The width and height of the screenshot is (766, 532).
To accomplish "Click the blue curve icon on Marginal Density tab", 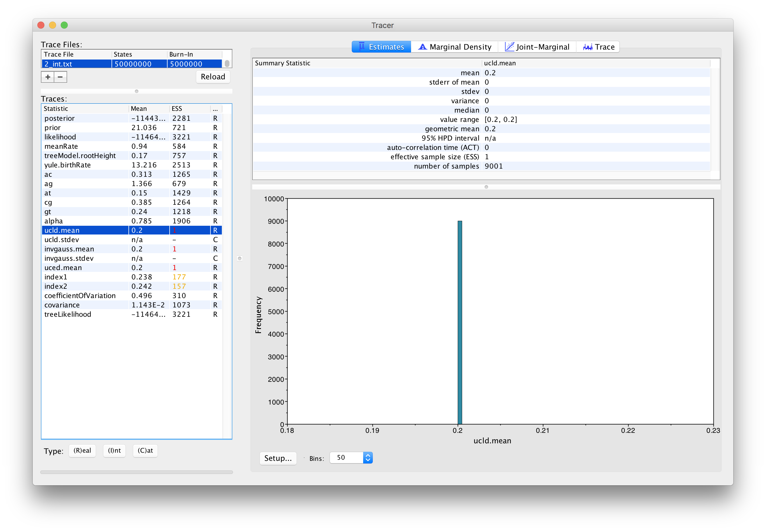I will [x=422, y=47].
